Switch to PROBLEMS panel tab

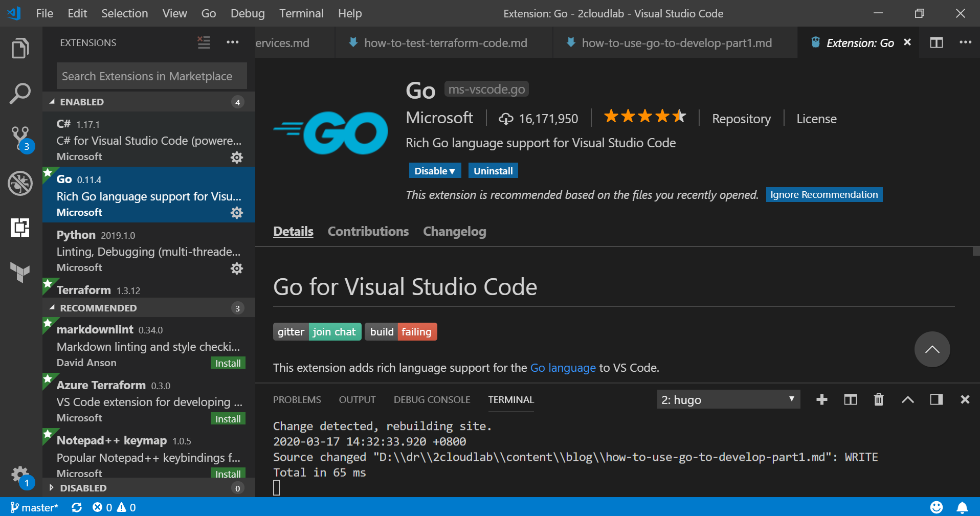297,399
